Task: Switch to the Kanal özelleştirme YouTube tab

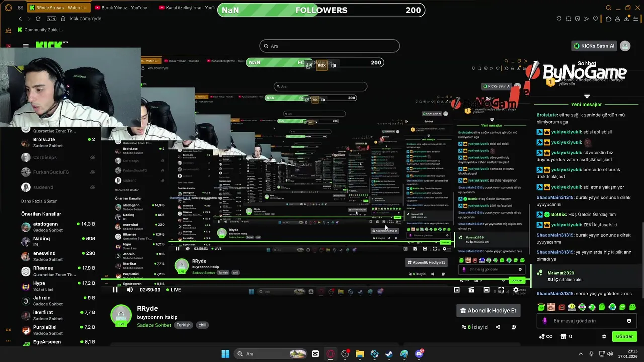Action: 188,8
